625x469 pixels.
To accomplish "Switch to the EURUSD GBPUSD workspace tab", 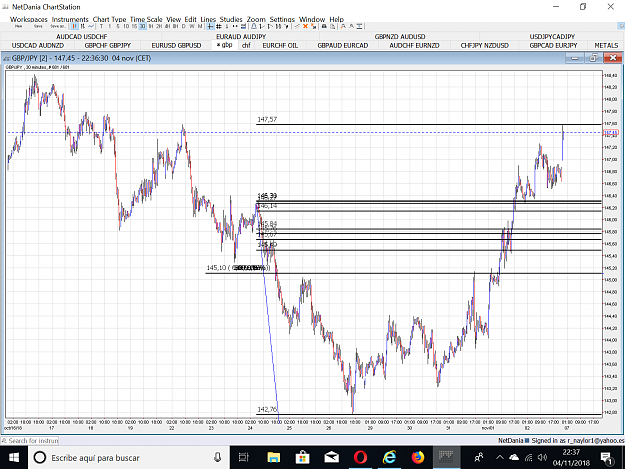I will pyautogui.click(x=176, y=45).
